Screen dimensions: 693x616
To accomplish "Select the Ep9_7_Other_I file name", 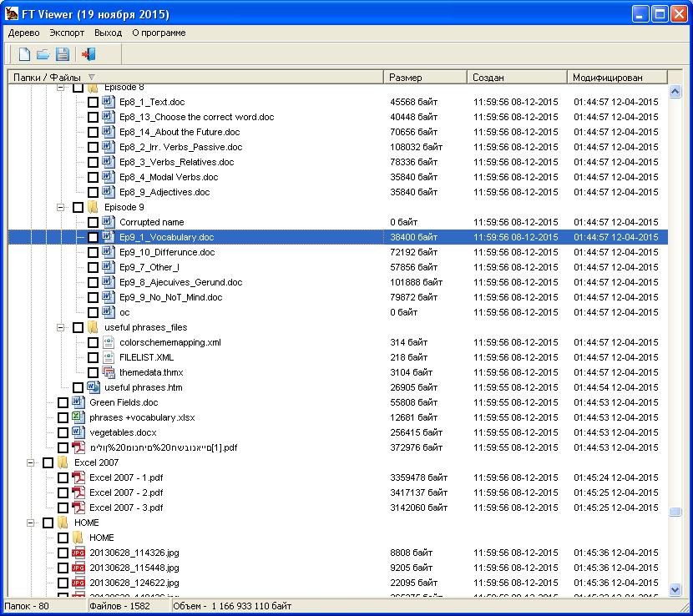I will pyautogui.click(x=149, y=267).
